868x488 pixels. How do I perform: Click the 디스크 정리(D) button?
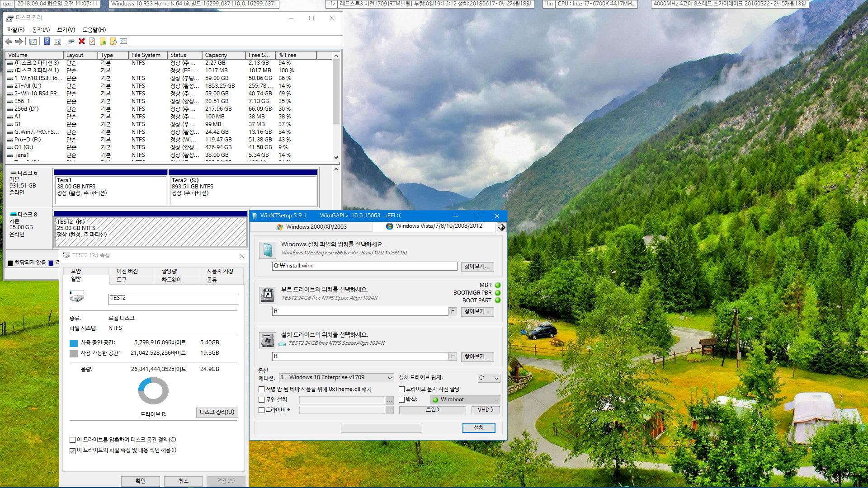217,413
